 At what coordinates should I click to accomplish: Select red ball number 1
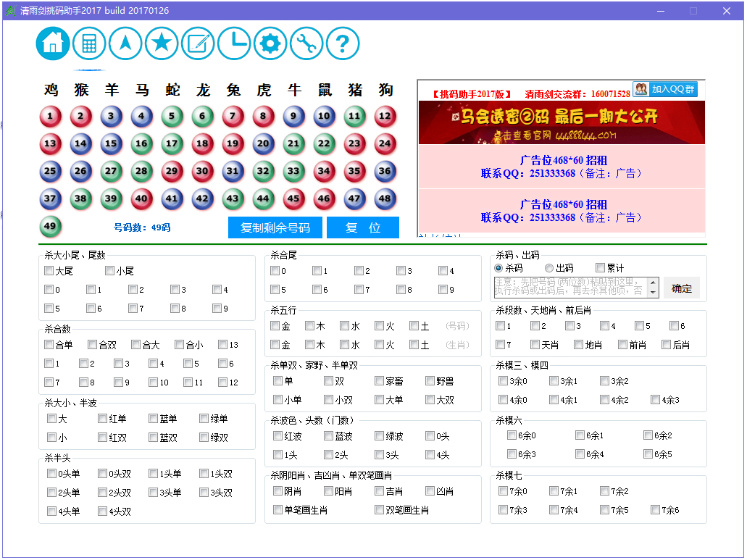pyautogui.click(x=51, y=116)
